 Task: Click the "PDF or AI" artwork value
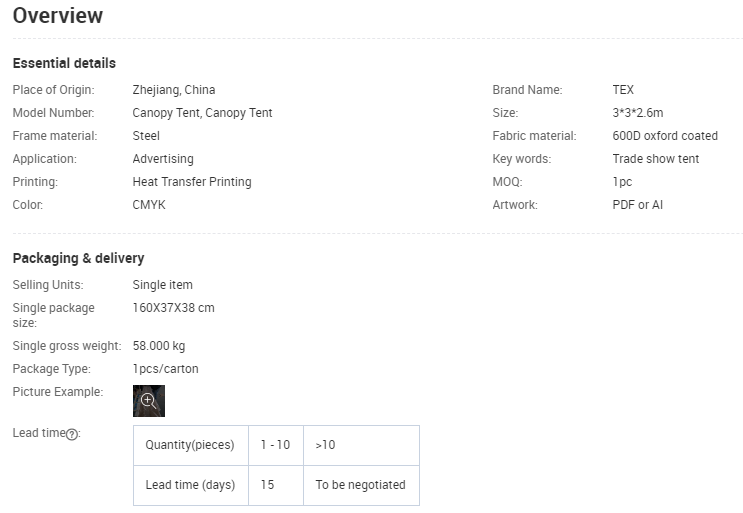coord(638,205)
